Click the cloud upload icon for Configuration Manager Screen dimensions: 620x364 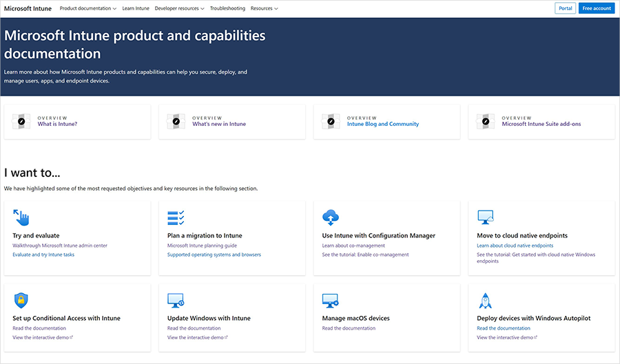(x=331, y=217)
